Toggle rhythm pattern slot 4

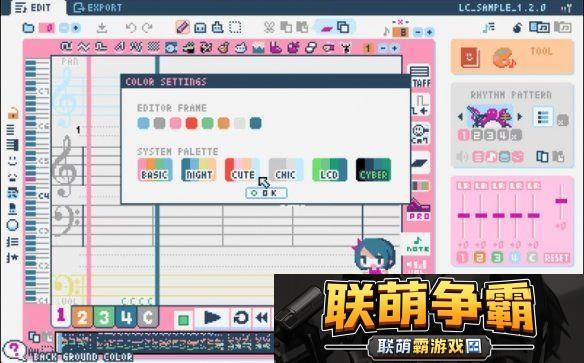(x=503, y=135)
